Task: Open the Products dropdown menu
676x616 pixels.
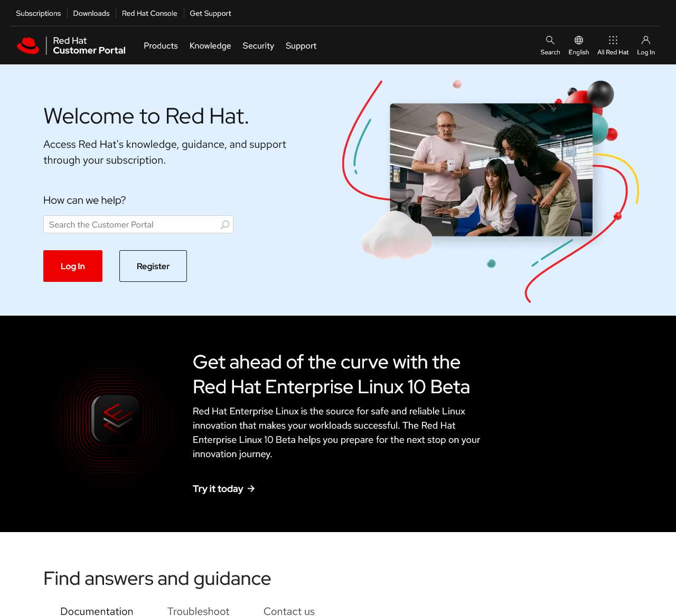Action: tap(161, 45)
